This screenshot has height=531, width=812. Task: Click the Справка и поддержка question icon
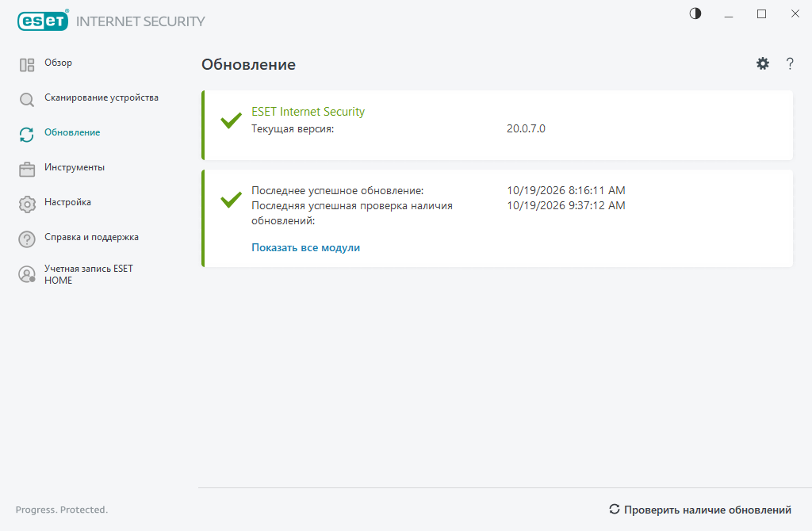pyautogui.click(x=27, y=239)
